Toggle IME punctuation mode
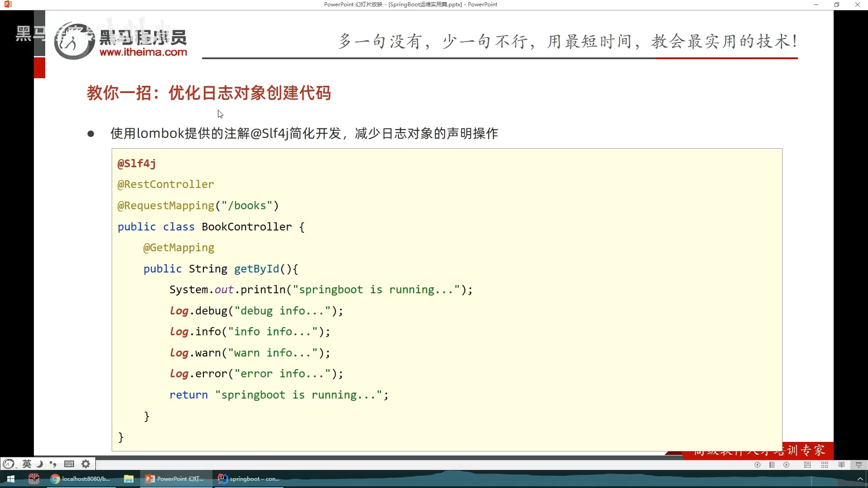This screenshot has width=868, height=488. coord(53,464)
